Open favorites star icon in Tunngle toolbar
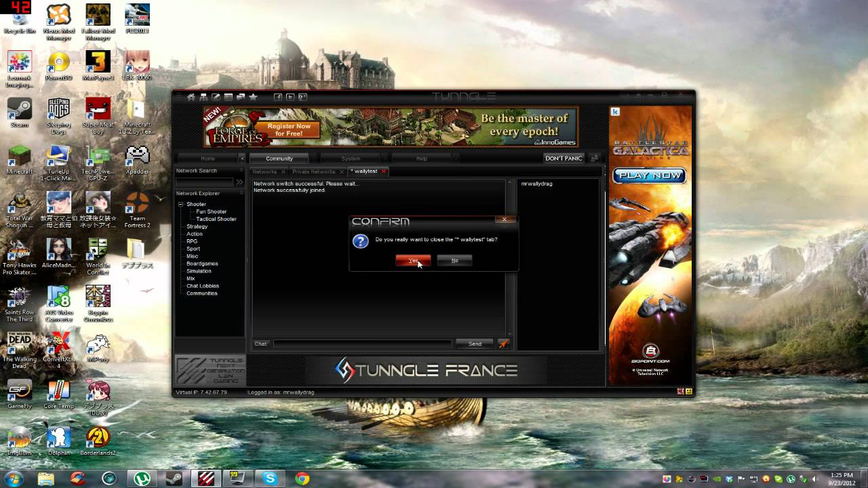868x488 pixels. click(x=253, y=97)
